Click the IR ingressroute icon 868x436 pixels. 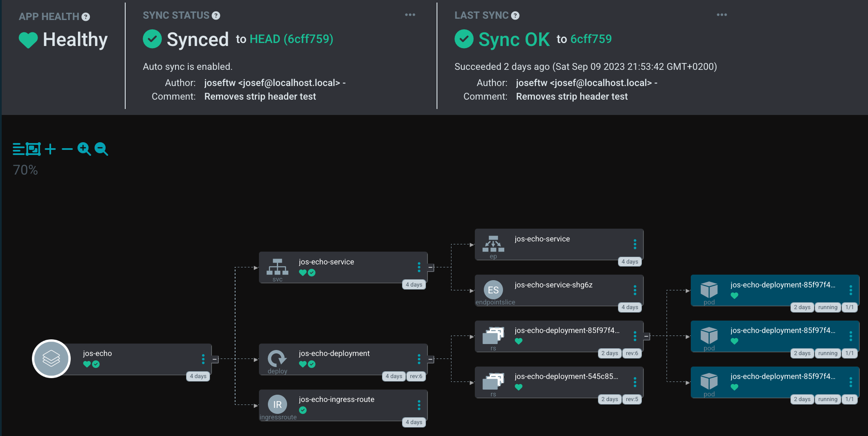pyautogui.click(x=277, y=404)
